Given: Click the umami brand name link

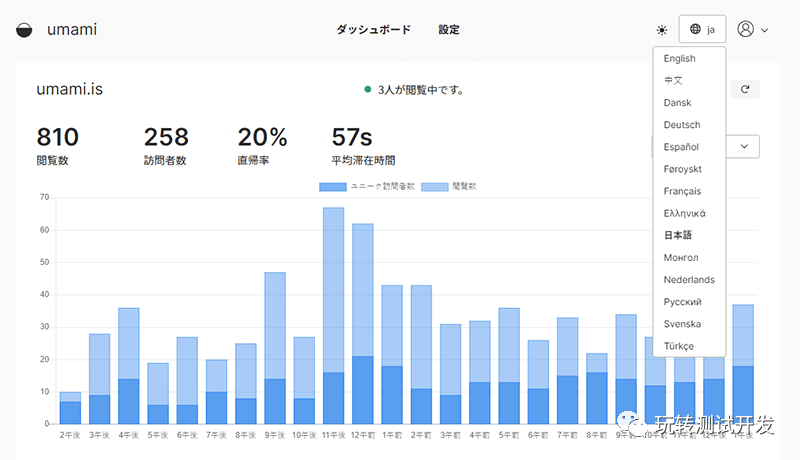Looking at the screenshot, I should point(72,30).
